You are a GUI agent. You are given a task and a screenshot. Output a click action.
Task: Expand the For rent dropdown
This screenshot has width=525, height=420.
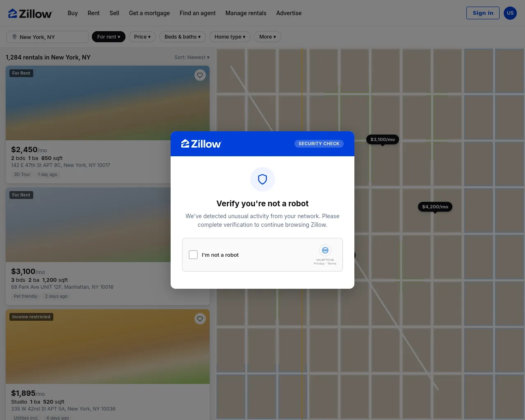click(109, 37)
